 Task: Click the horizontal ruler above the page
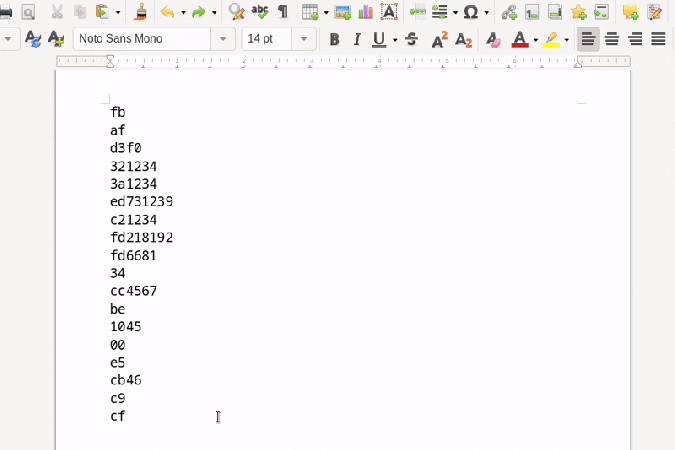pos(343,61)
